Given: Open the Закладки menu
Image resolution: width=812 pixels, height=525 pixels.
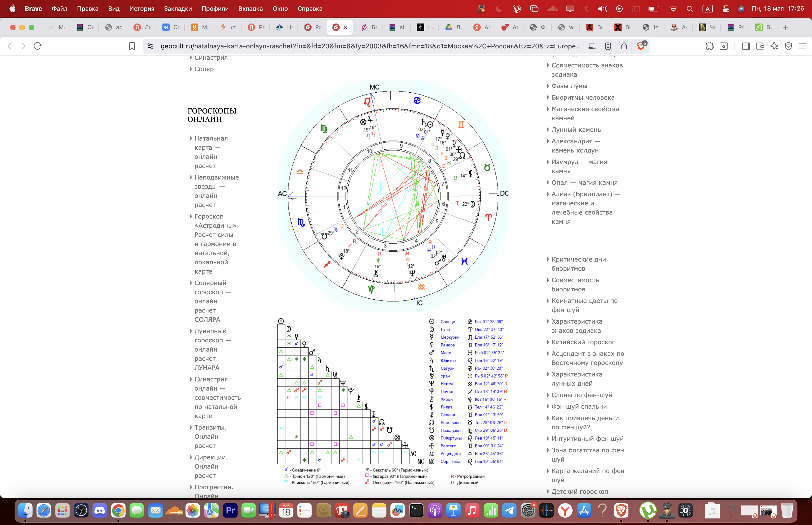Looking at the screenshot, I should [x=178, y=8].
